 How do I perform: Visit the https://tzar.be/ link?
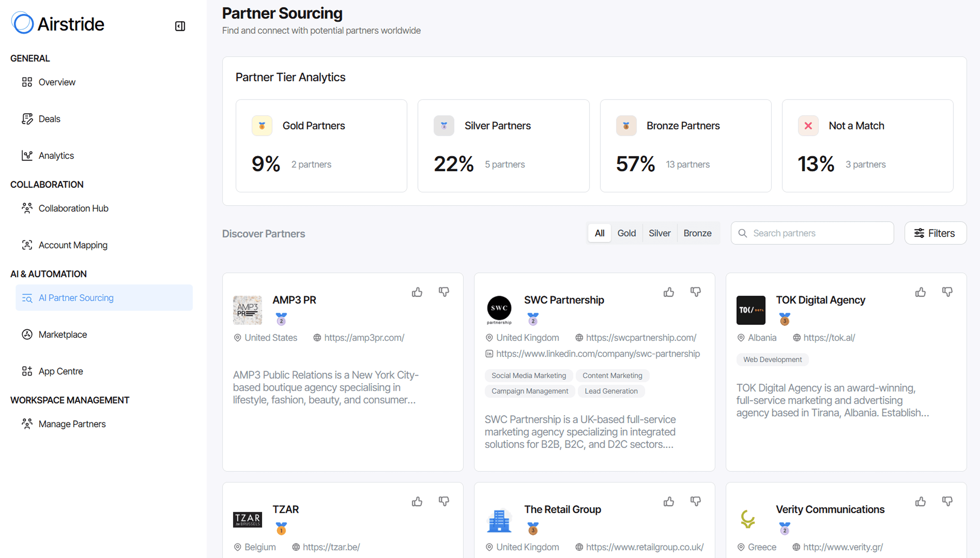[x=331, y=547]
